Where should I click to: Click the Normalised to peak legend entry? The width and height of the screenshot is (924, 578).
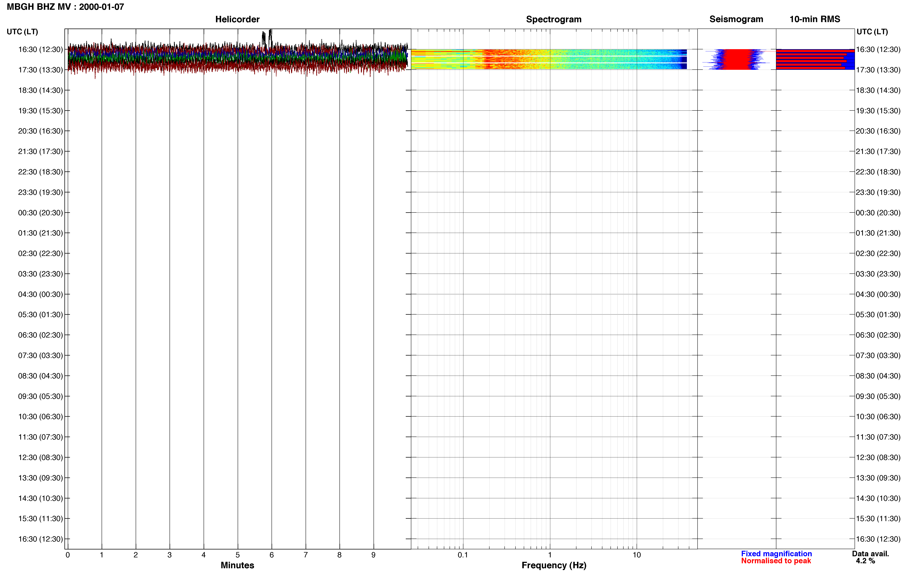click(776, 561)
